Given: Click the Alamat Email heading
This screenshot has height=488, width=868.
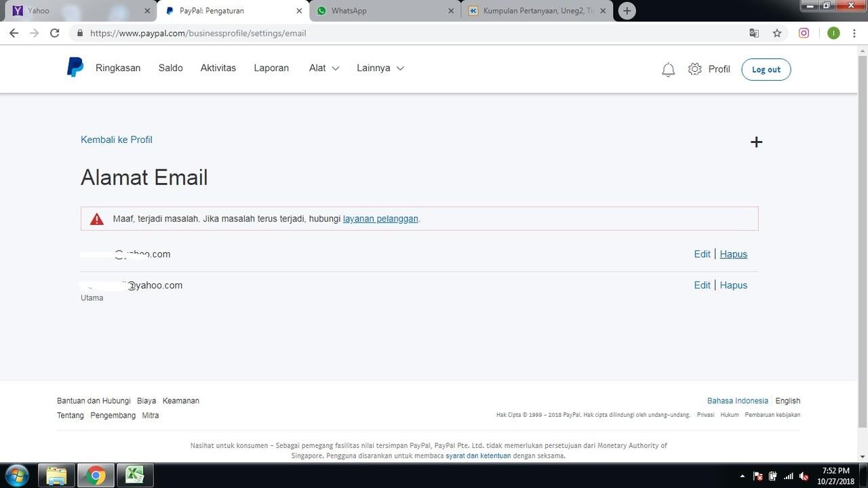Looking at the screenshot, I should click(x=144, y=178).
